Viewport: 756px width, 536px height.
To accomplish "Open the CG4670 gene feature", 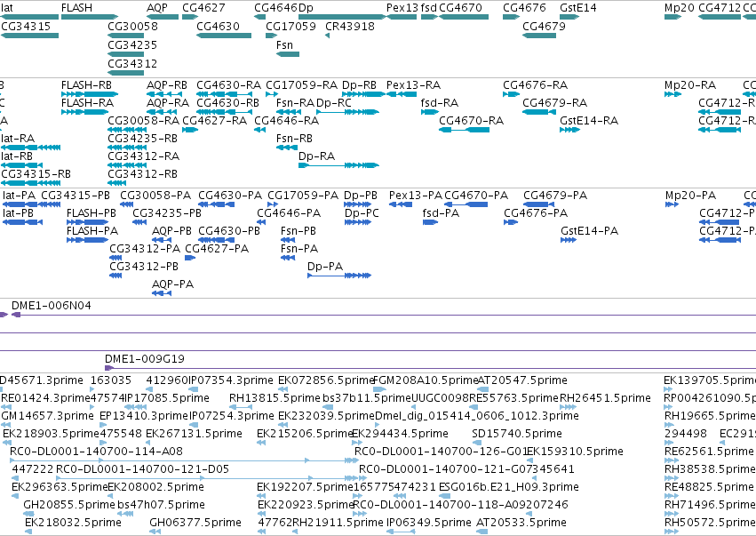I will point(464,17).
